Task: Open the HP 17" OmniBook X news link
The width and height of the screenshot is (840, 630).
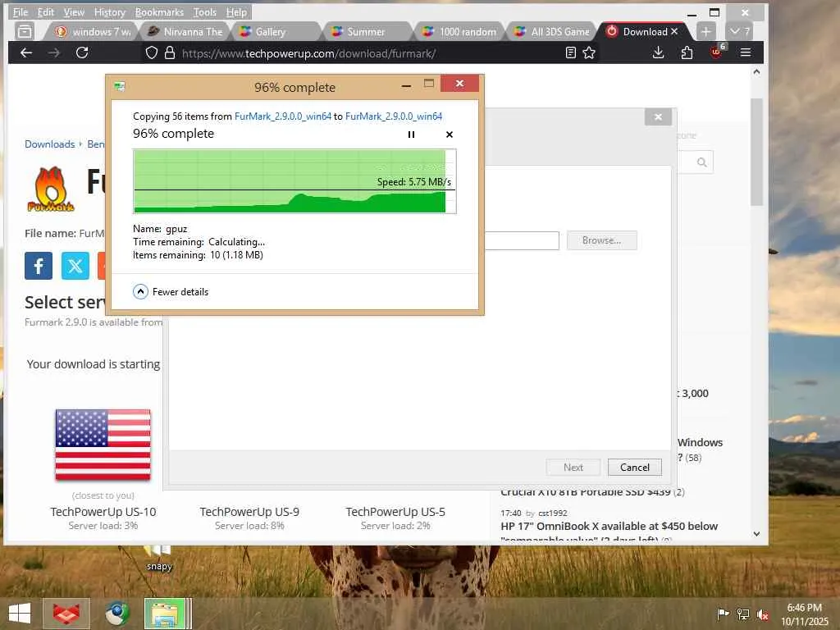Action: tap(609, 526)
